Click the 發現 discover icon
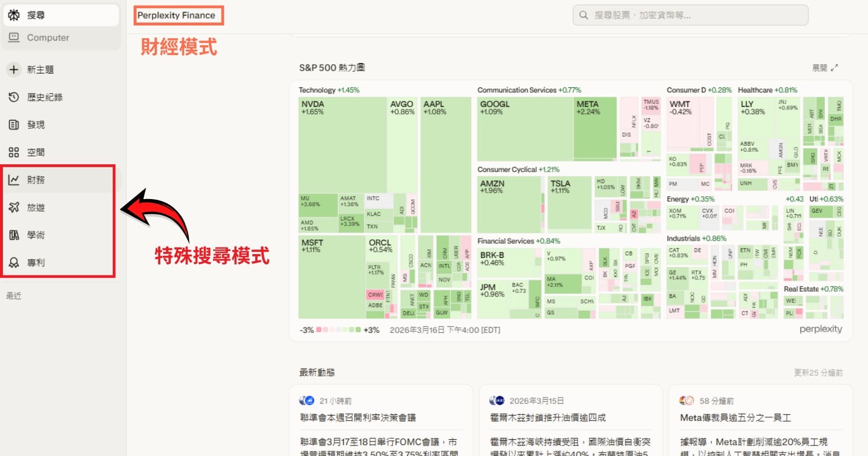 [14, 125]
